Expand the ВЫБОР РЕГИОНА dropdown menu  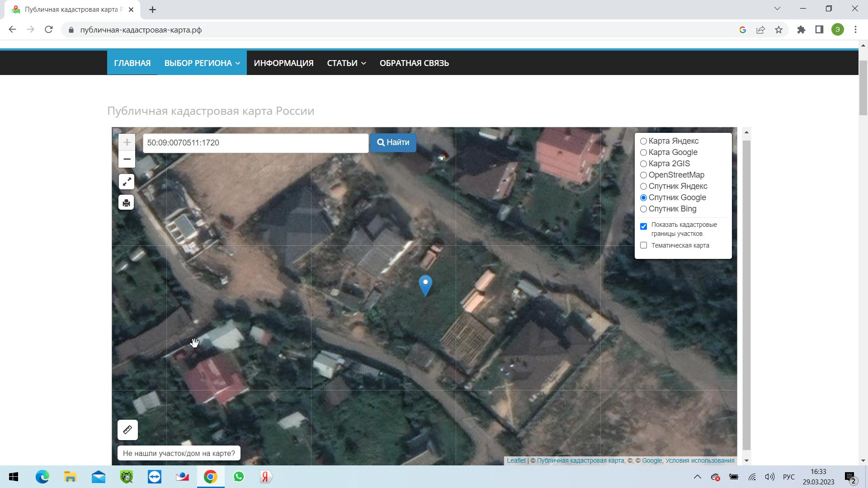pyautogui.click(x=202, y=63)
